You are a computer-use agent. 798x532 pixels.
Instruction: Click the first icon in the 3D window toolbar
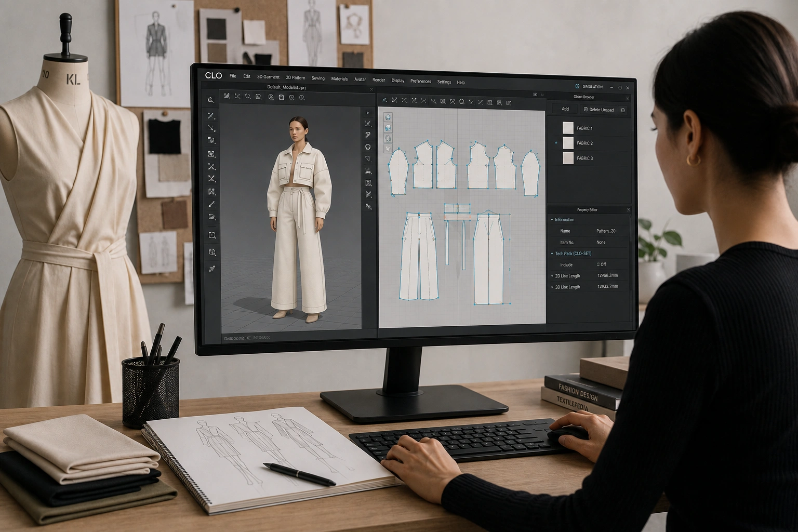coord(227,96)
